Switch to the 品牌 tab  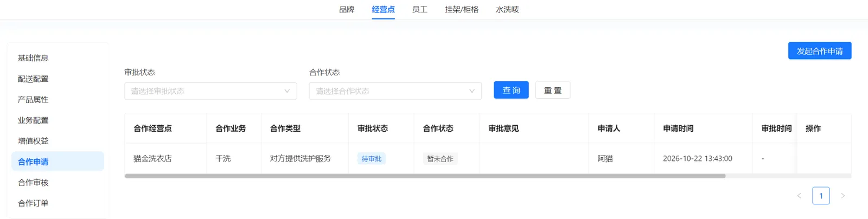click(347, 9)
